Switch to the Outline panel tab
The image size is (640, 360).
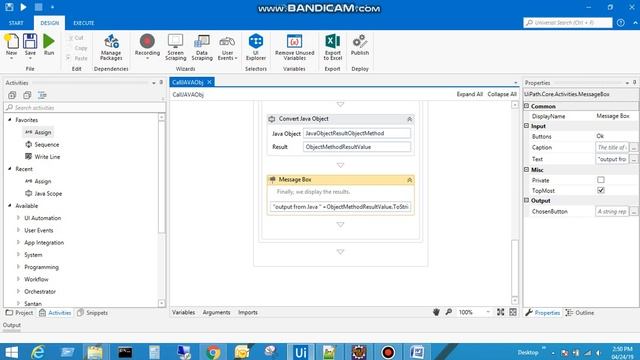580,313
